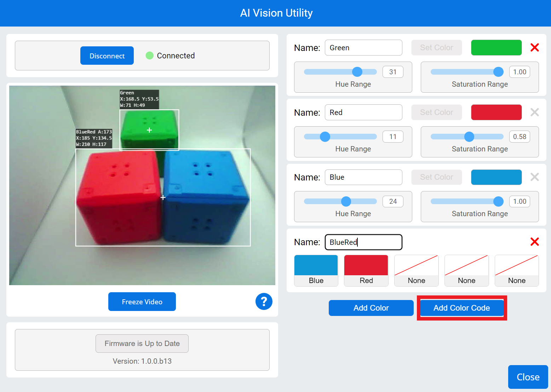Click the blue help question mark icon
Screen dimensions: 551x392
pyautogui.click(x=264, y=301)
